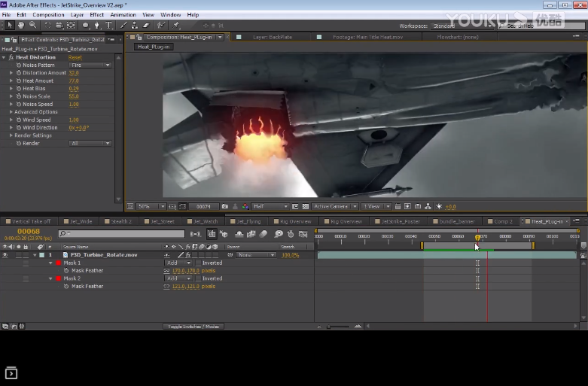The height and width of the screenshot is (386, 588).
Task: Open viewer magnification dropdown showing 50%
Action: [151, 206]
